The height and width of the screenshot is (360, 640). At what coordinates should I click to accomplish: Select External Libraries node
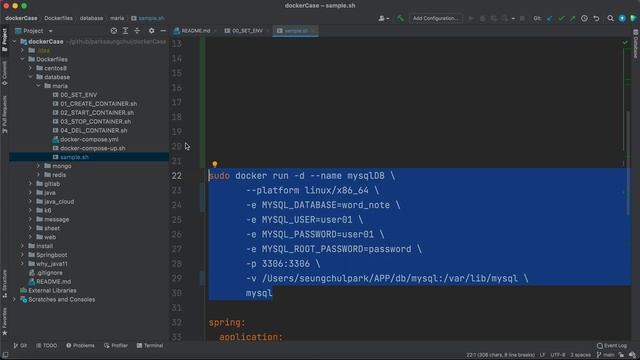coord(52,291)
